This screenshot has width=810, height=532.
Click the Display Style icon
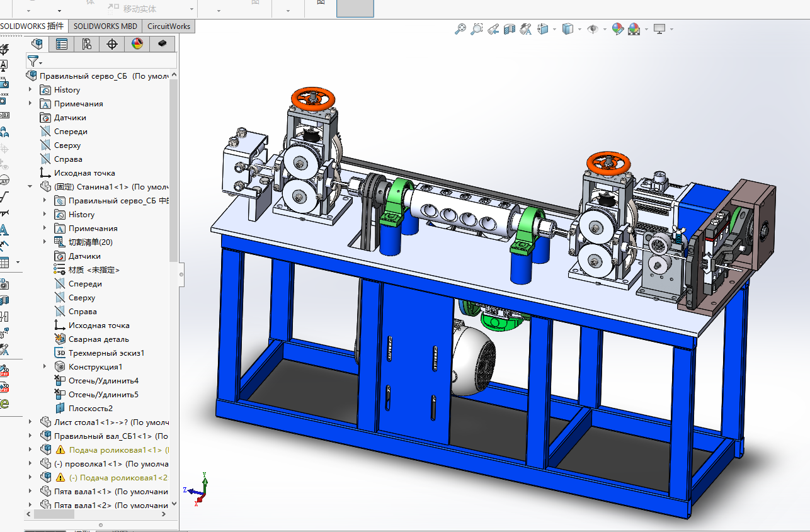click(567, 28)
